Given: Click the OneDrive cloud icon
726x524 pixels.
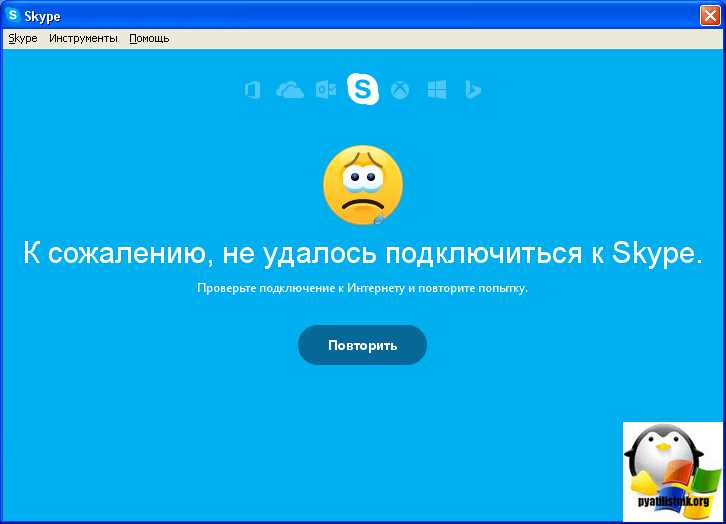Looking at the screenshot, I should click(x=290, y=89).
